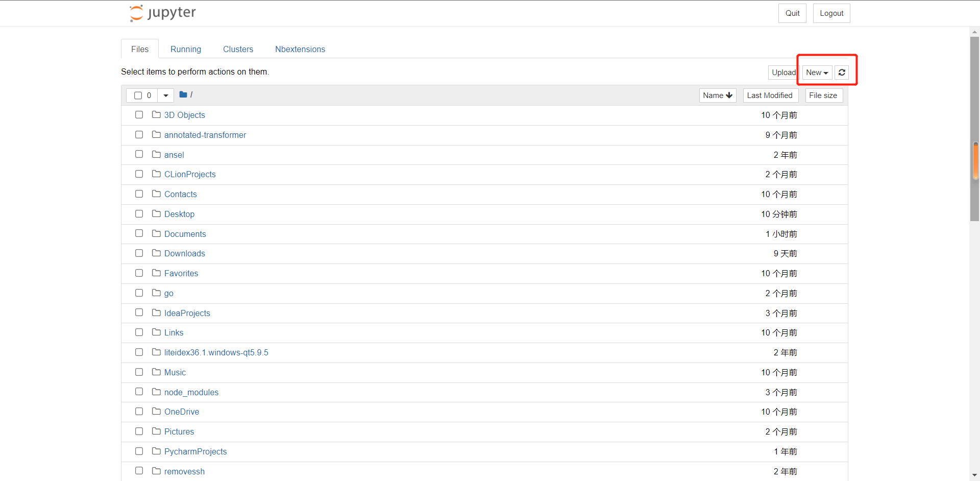980x481 pixels.
Task: Click the scrollbar down arrow
Action: click(974, 475)
